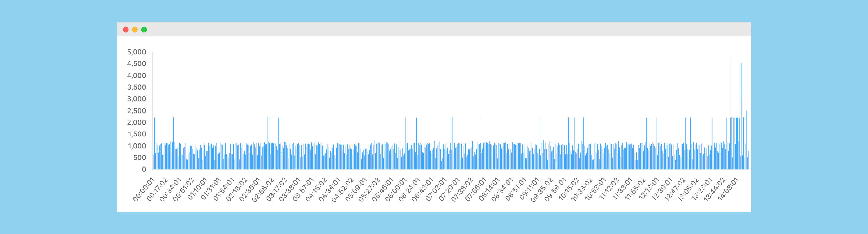Click the 00:17:02 time label
This screenshot has width=868, height=234.
(157, 189)
